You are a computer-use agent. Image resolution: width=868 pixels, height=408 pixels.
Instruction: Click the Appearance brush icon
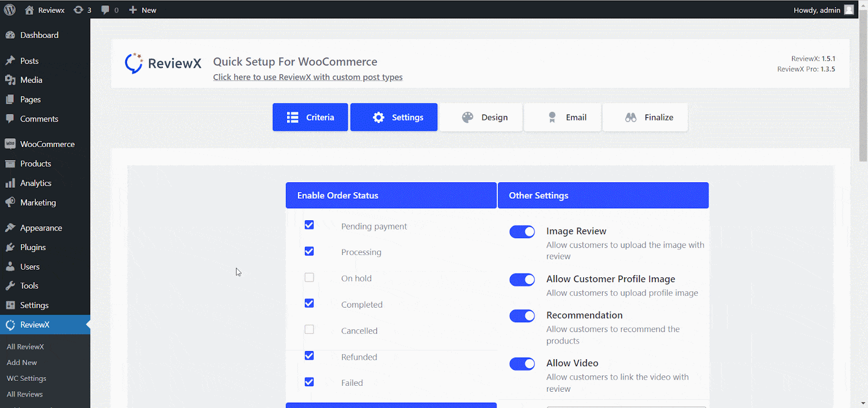pos(10,228)
